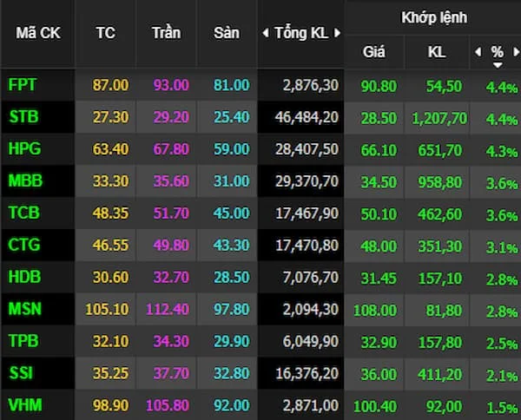Screen dimensions: 521x420
Task: Select MBB total volume 29,370,70
Action: [x=307, y=181]
